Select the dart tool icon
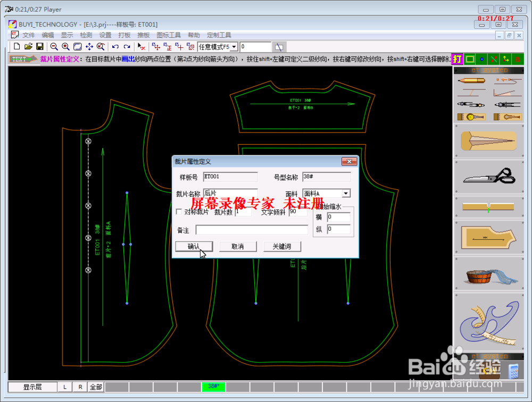Image resolution: width=532 pixels, height=402 pixels. (x=489, y=141)
